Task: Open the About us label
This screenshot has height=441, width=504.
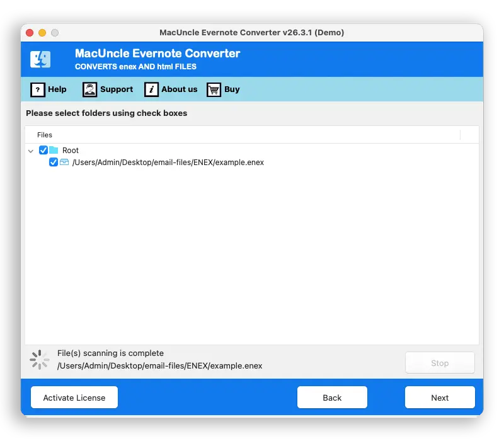Action: (x=180, y=89)
